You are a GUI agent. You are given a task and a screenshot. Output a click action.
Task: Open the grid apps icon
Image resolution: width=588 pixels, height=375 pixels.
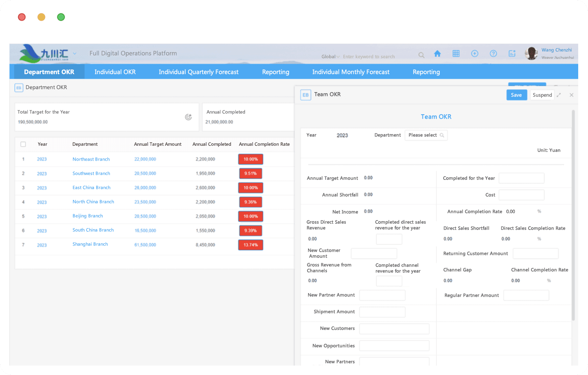point(456,54)
